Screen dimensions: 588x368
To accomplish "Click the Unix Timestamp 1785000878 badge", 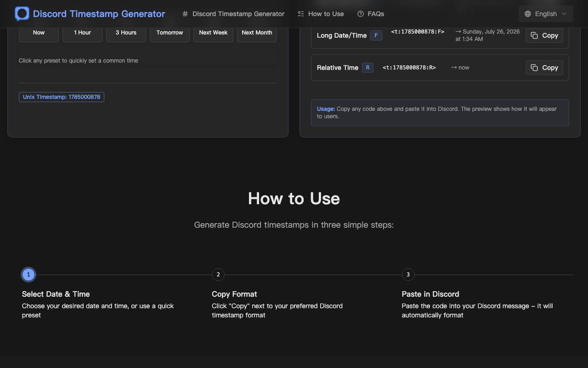I will [x=62, y=97].
